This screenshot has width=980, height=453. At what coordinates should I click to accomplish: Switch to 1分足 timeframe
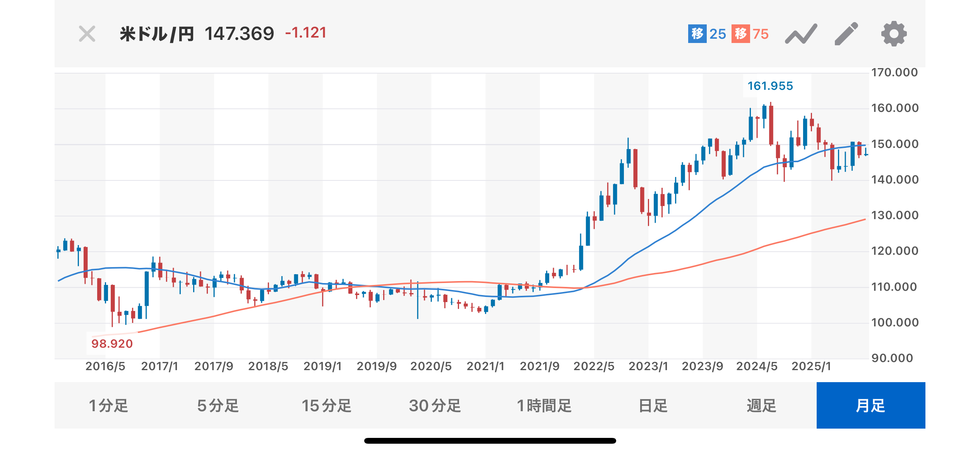click(108, 406)
